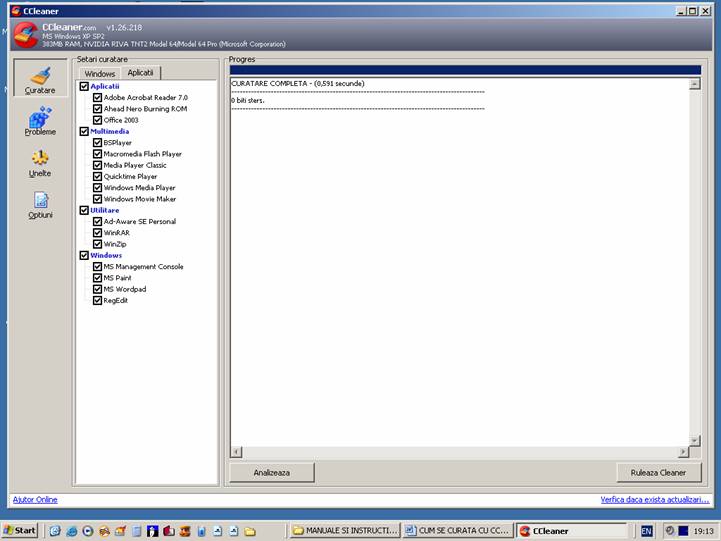Open the Probleme section icon
This screenshot has height=541, width=721.
tap(40, 120)
